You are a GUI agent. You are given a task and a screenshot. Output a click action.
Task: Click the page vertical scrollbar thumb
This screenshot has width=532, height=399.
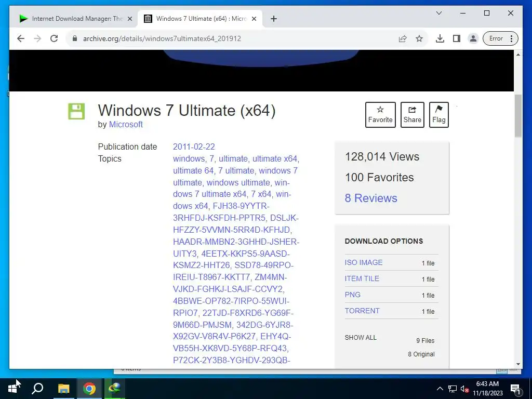(518, 116)
